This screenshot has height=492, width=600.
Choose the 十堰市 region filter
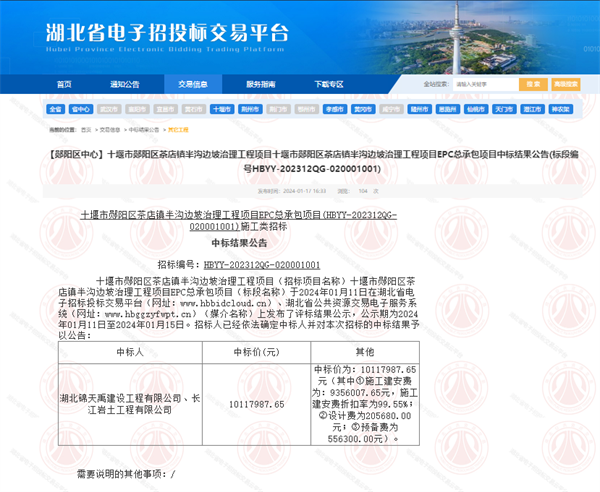222,109
